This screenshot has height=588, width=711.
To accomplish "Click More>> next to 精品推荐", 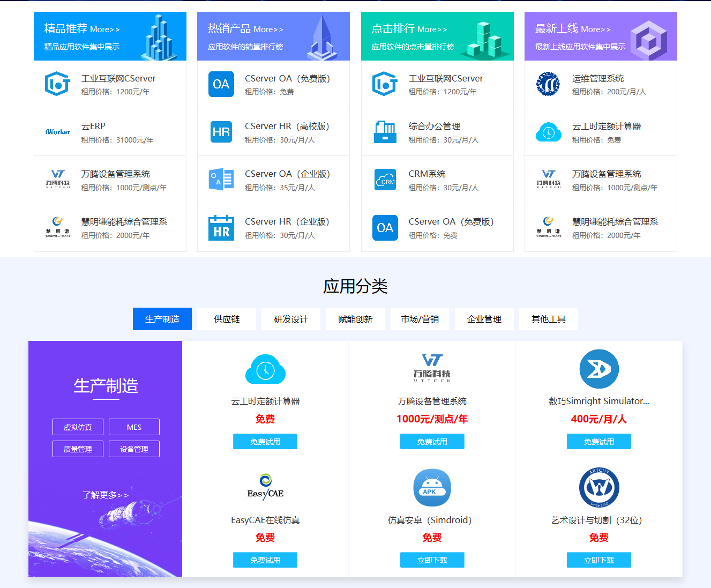I will coord(105,29).
